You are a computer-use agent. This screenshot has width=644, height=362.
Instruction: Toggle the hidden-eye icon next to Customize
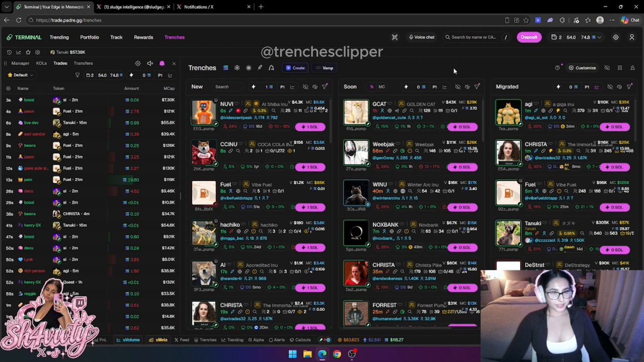click(607, 68)
